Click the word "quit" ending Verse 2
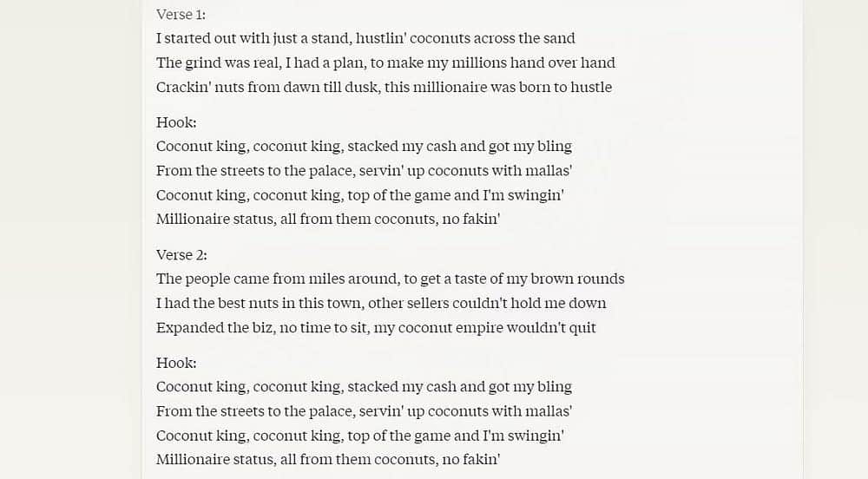Viewport: 868px width, 479px height. [582, 327]
